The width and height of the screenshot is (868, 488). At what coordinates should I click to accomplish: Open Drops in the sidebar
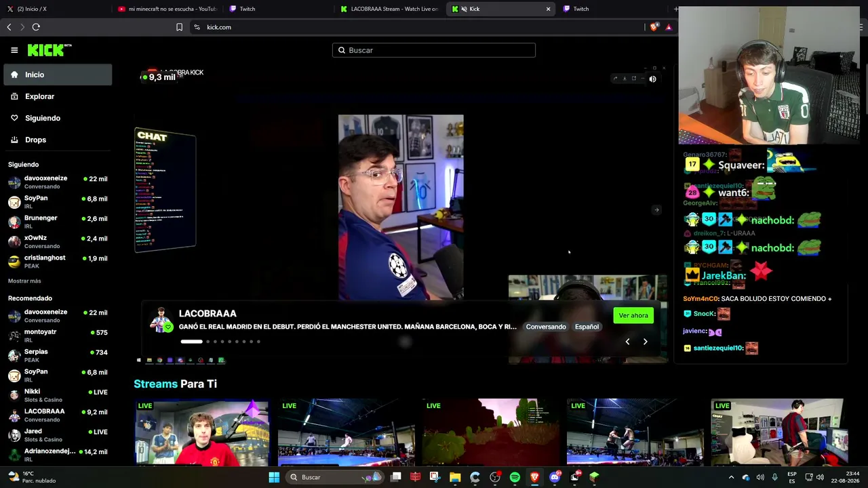[58, 140]
